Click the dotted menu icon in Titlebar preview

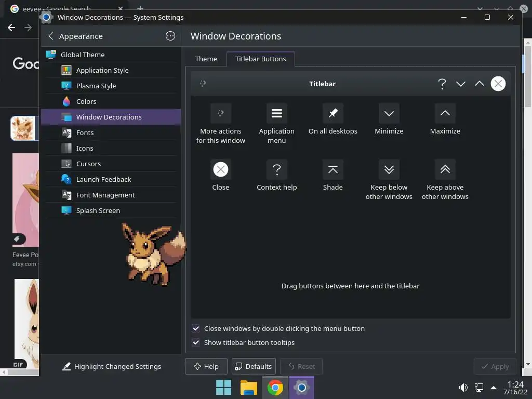[x=203, y=84]
